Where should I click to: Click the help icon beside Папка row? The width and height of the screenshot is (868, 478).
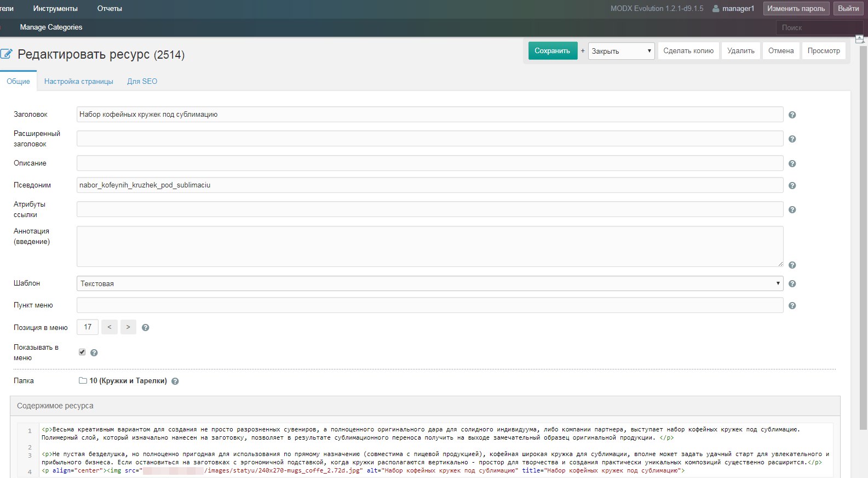click(x=175, y=382)
